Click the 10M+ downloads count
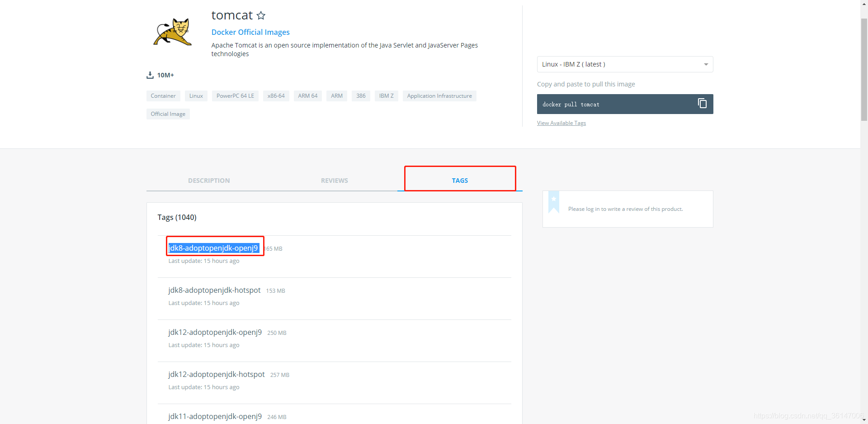This screenshot has height=424, width=868. (165, 75)
